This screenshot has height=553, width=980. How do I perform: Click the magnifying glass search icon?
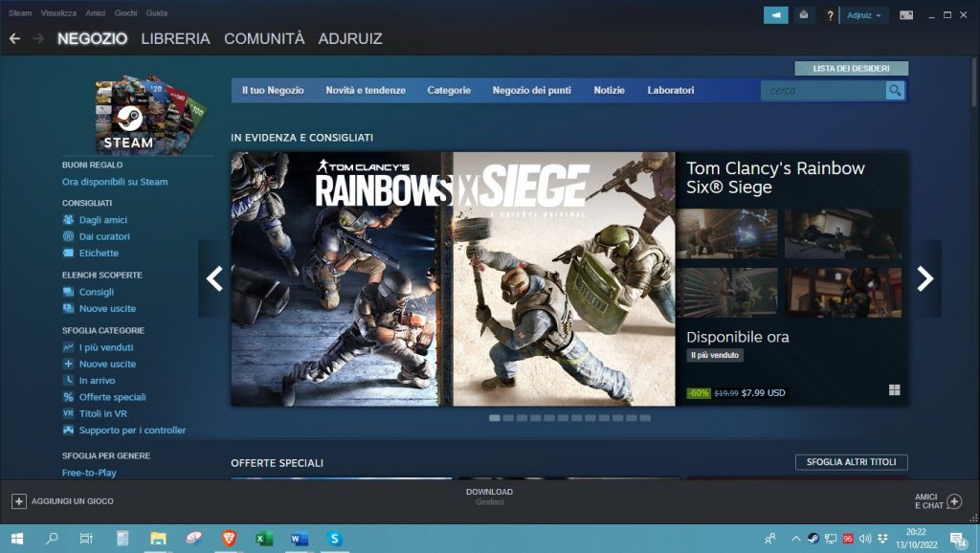tap(894, 90)
